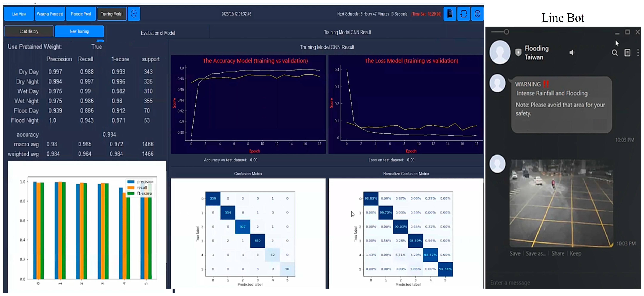Open the notes icon in Line chat header
Screen dimensions: 644x296
click(x=627, y=53)
